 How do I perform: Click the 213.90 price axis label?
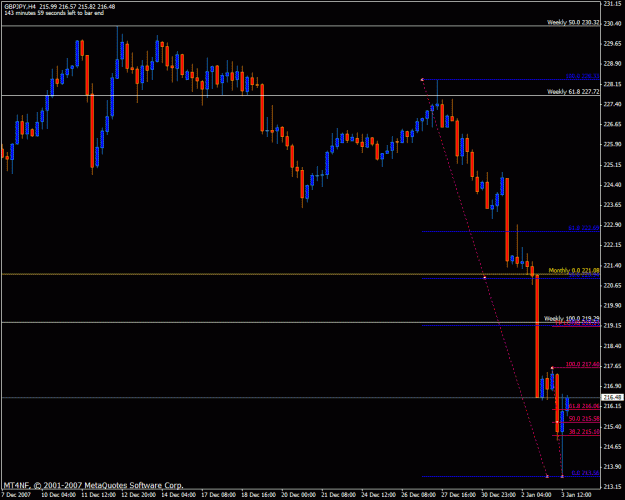[x=613, y=467]
